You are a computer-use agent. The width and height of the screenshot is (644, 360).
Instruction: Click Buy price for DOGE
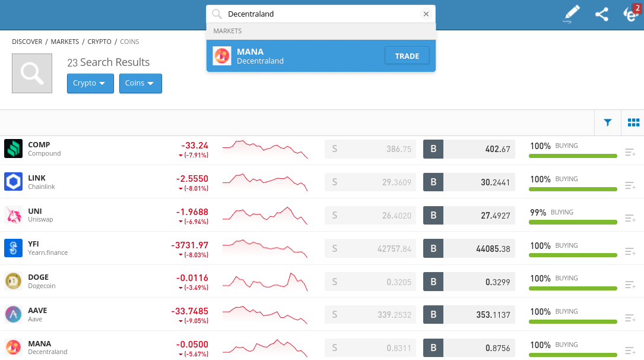click(x=469, y=282)
